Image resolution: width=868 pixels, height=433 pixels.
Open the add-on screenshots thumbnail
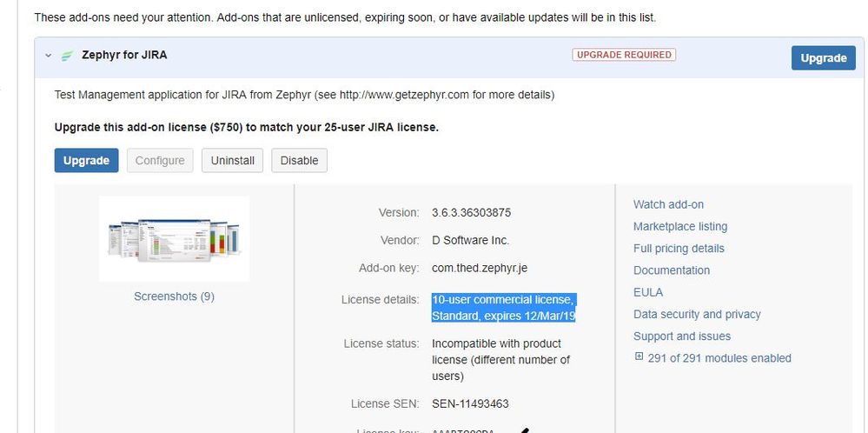point(174,238)
